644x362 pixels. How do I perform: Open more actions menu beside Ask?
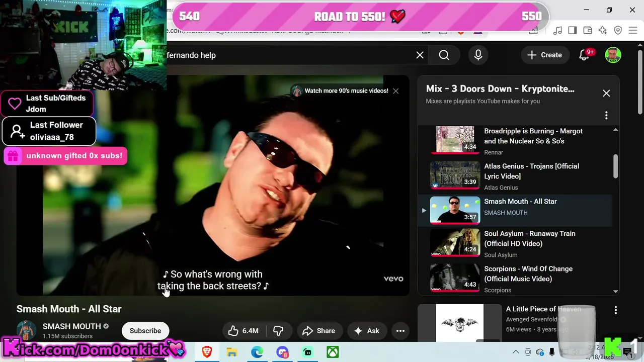click(400, 331)
